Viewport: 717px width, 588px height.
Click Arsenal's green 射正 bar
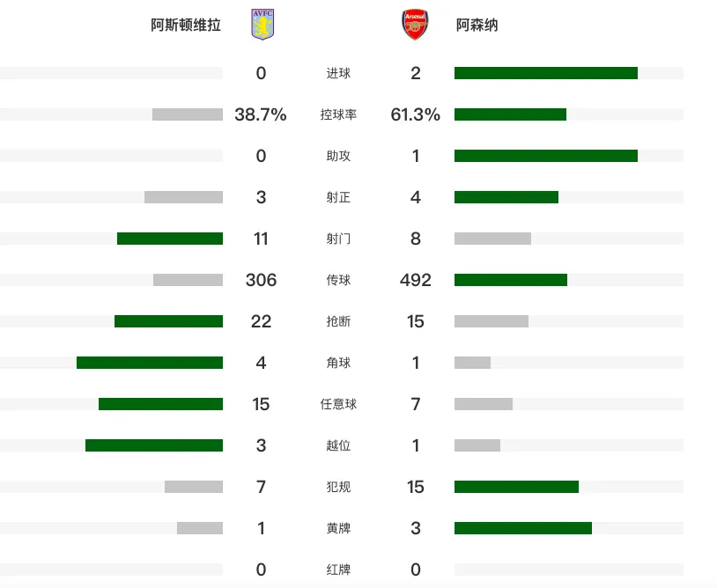506,197
